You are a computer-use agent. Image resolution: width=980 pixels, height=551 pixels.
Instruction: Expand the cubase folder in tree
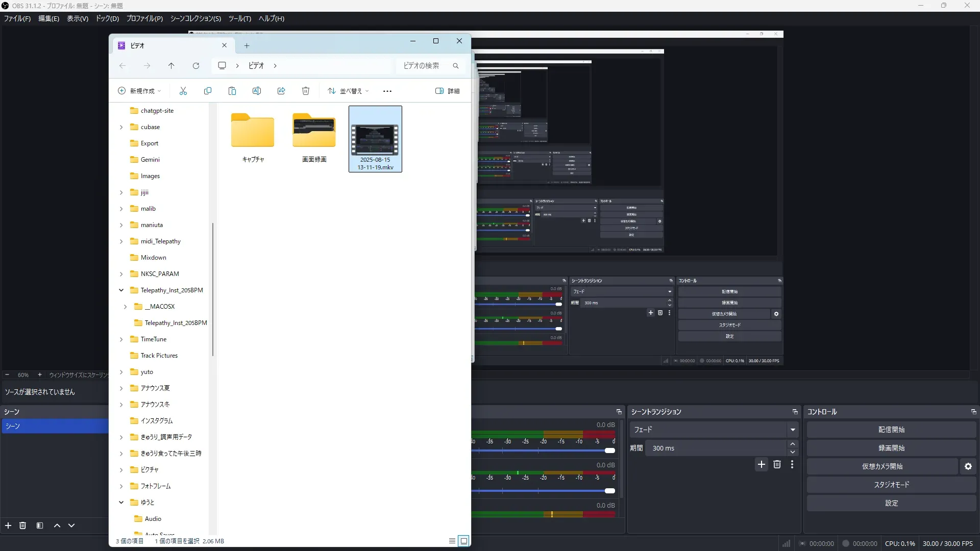click(x=121, y=127)
